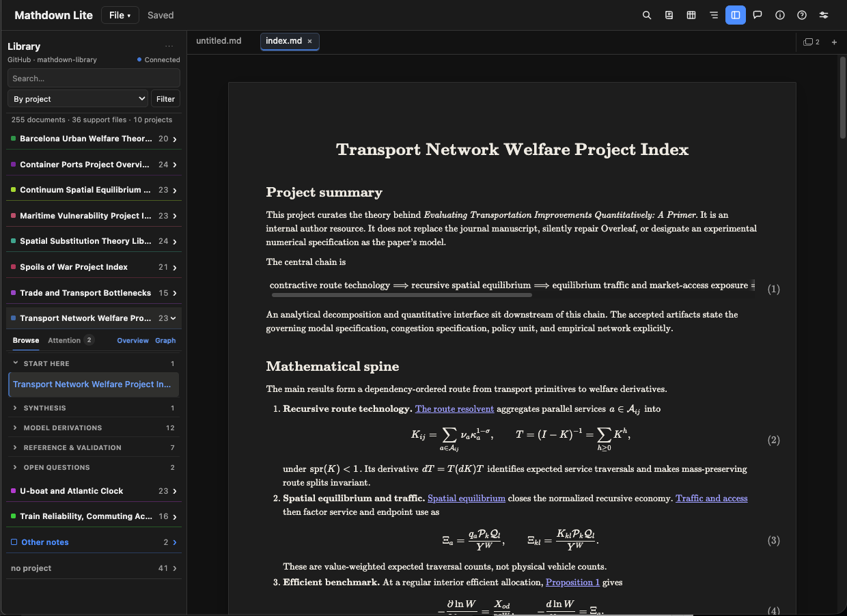Screen dimensions: 847x616
Task: Click the document vertical scrollbar
Action: (842, 99)
